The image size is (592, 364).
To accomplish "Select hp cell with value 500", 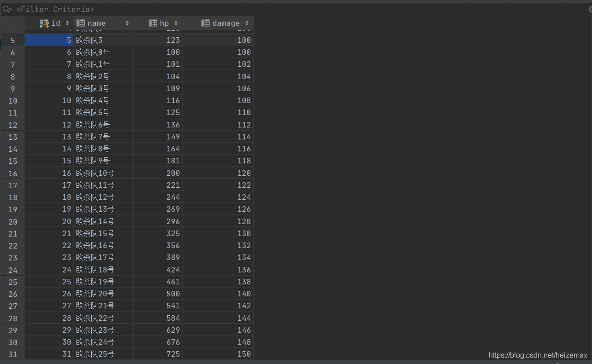I will coord(158,294).
